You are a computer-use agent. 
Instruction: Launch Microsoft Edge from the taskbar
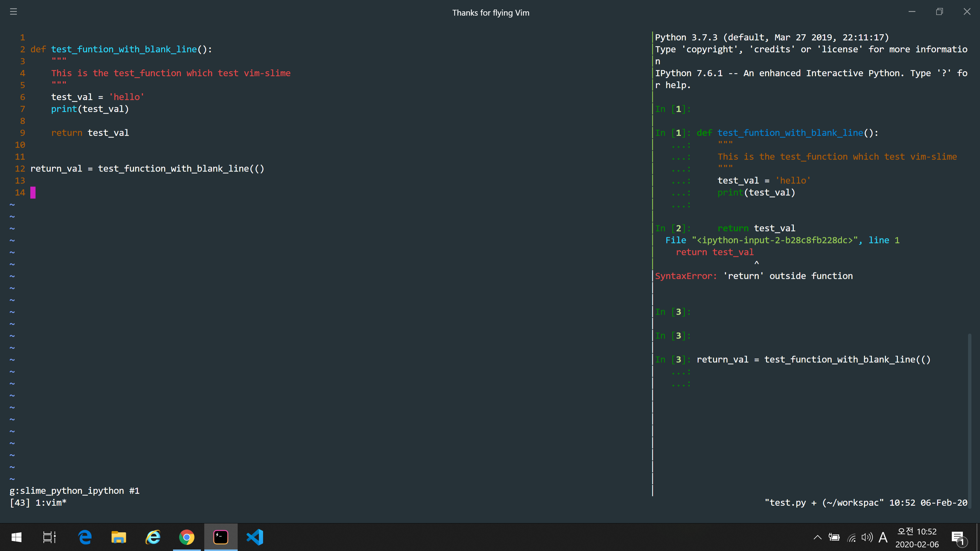(85, 537)
